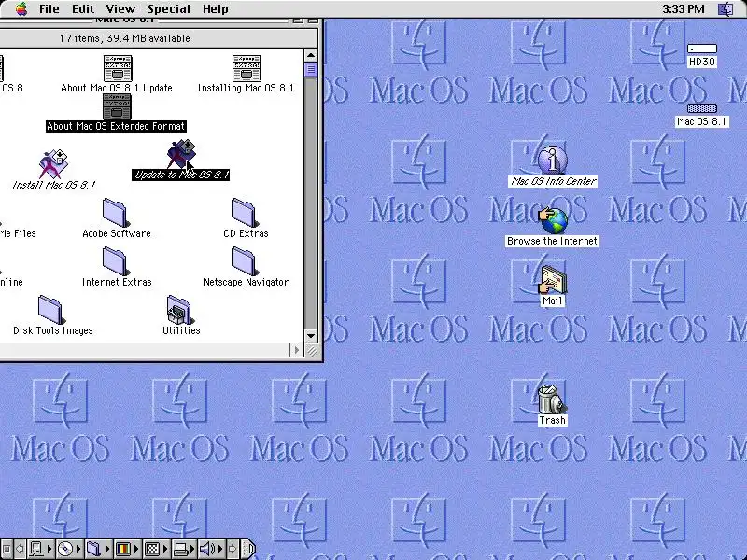Select the Disk Tools Images folder
The width and height of the screenshot is (747, 560).
pos(53,315)
